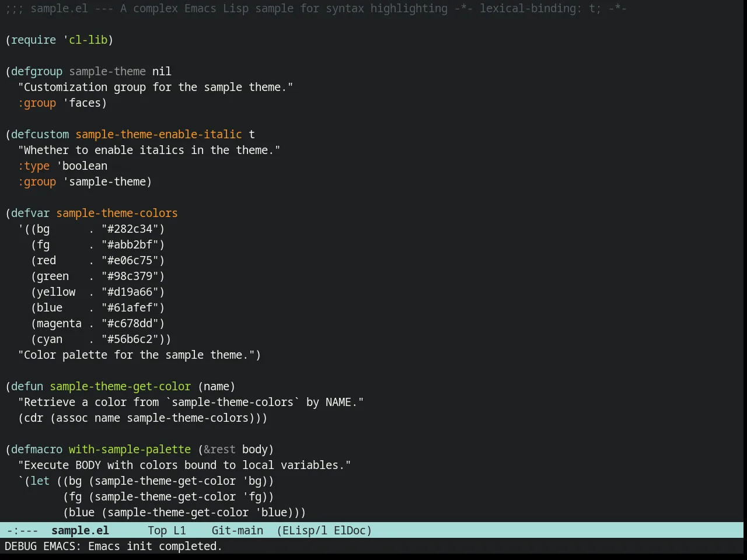Image resolution: width=747 pixels, height=560 pixels.
Task: Click the 'green' key in the alist
Action: pyautogui.click(x=53, y=276)
